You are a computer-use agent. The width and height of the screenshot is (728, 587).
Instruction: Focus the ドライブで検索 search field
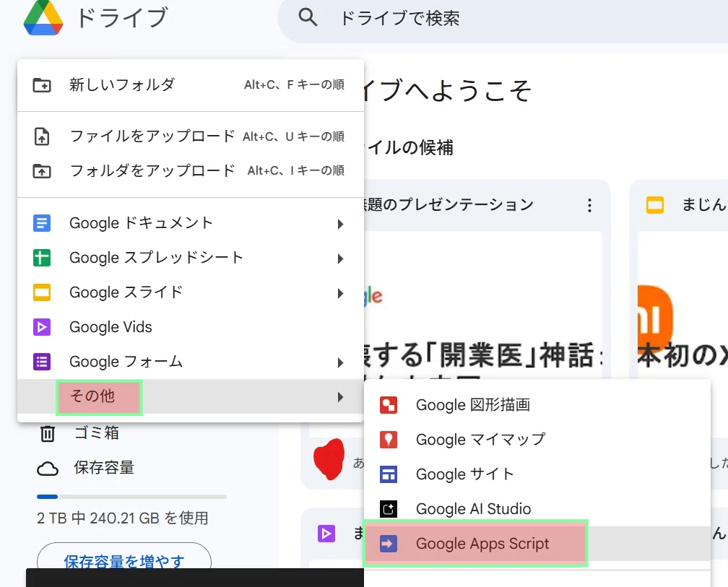point(503,19)
